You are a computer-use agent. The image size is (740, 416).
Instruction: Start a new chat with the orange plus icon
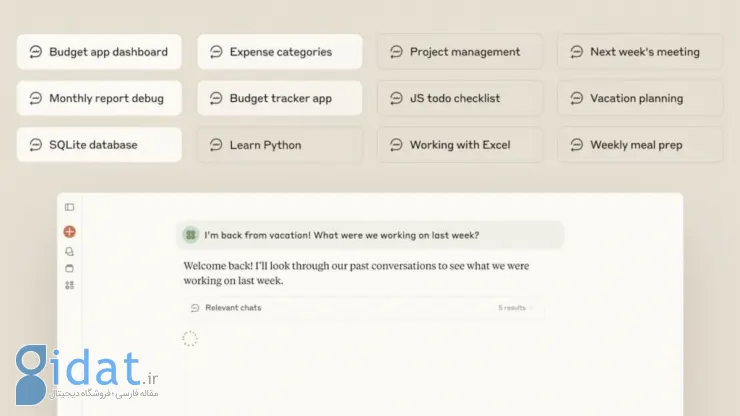click(69, 232)
